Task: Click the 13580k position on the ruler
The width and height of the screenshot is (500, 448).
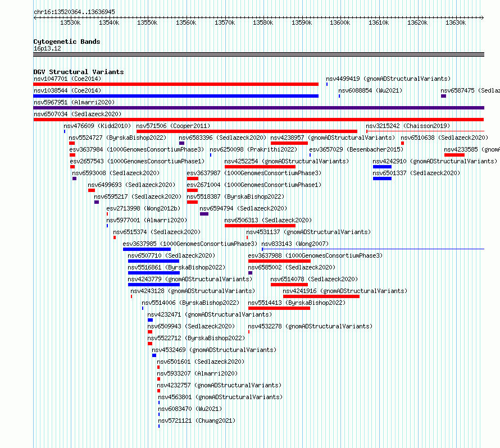Action: click(263, 22)
